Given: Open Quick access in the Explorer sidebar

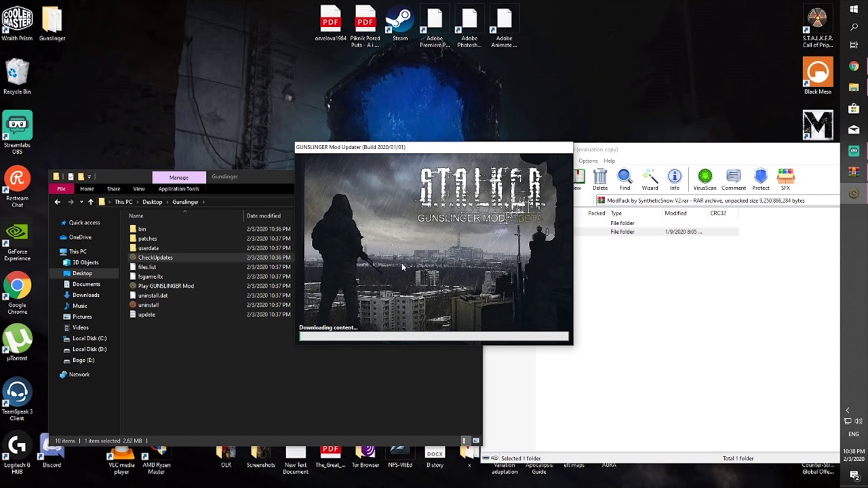Looking at the screenshot, I should point(84,222).
